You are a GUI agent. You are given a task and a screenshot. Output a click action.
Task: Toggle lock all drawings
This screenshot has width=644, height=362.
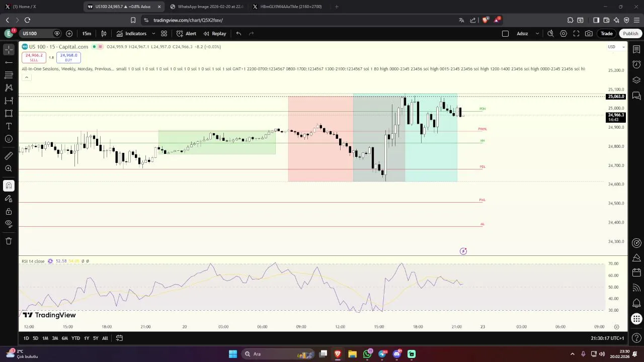pos(9,211)
